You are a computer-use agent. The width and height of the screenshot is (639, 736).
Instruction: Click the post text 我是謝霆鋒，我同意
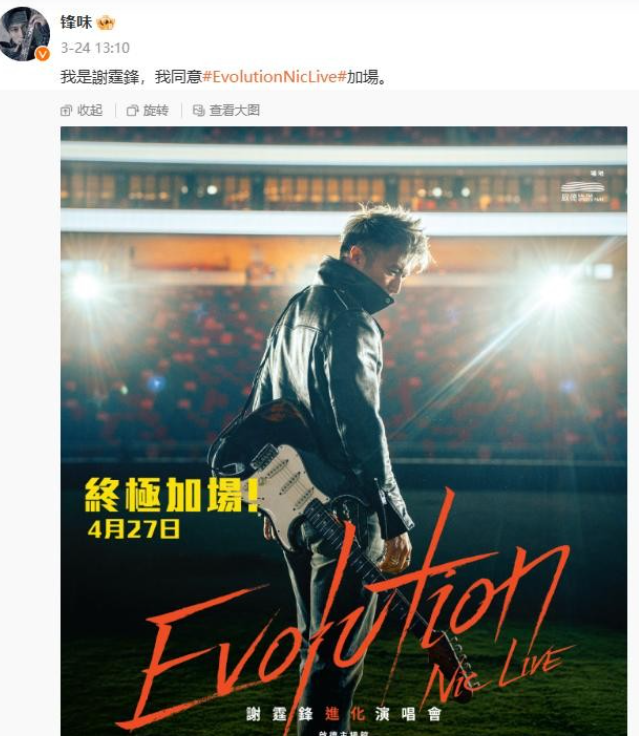point(131,77)
